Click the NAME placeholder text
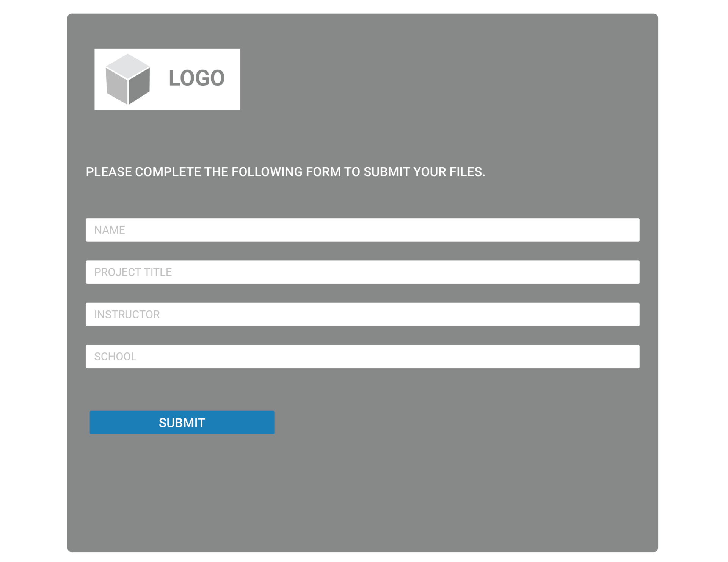The height and width of the screenshot is (562, 728). click(x=110, y=230)
